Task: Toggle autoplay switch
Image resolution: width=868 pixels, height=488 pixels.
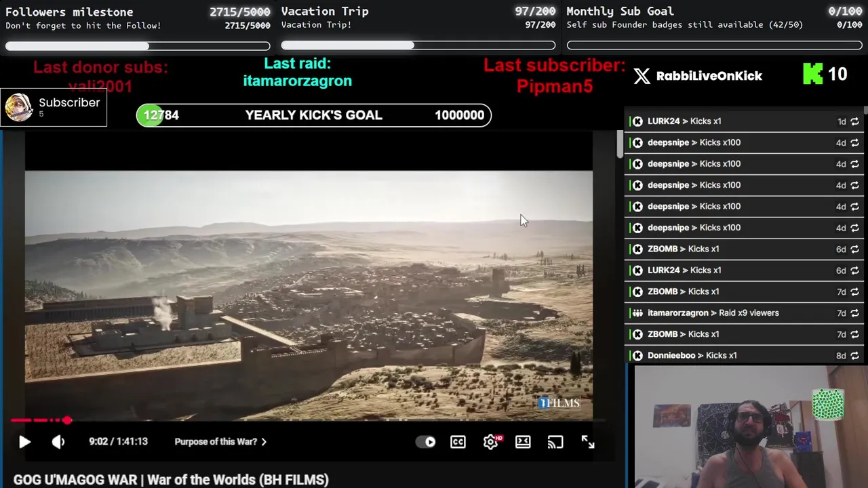Action: (427, 442)
